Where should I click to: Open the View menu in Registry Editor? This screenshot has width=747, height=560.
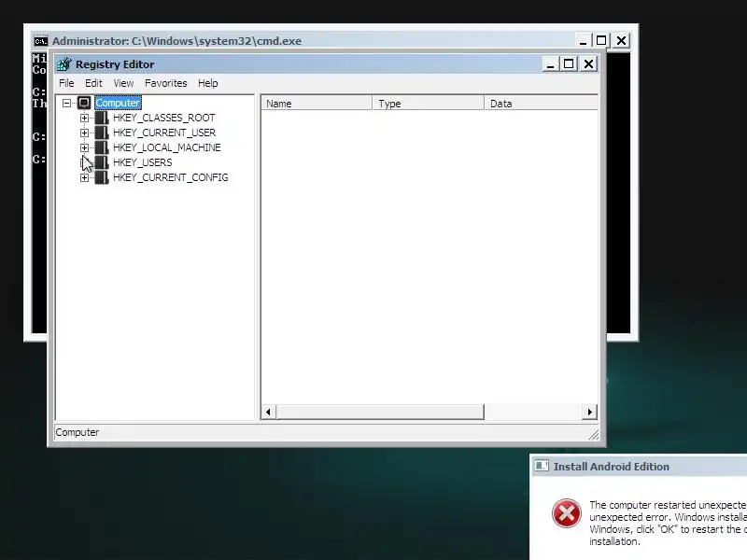[x=123, y=83]
